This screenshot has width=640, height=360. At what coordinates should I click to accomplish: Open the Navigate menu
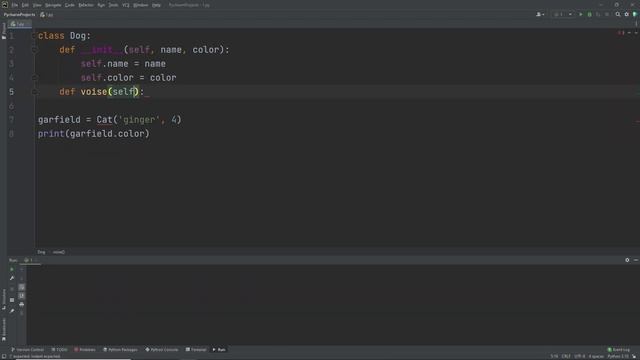tap(53, 5)
